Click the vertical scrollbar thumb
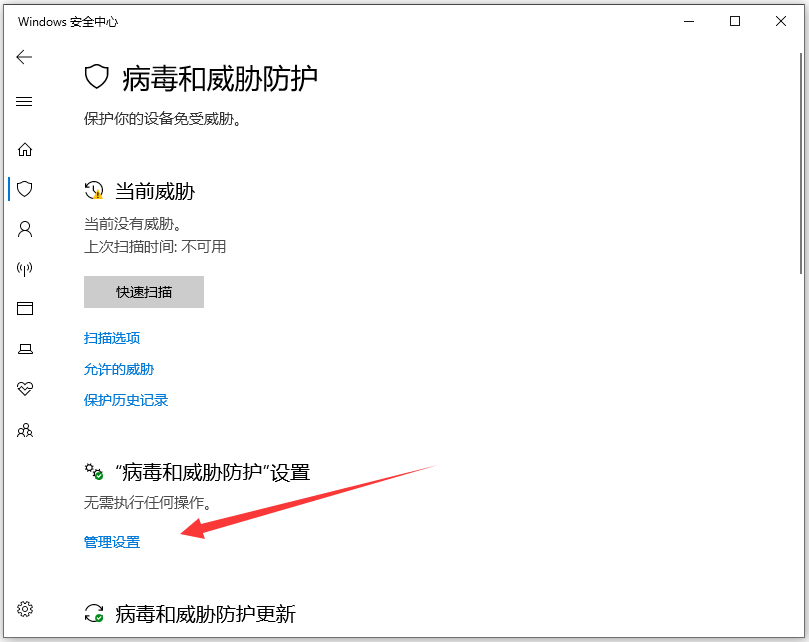Viewport: 809px width, 642px height. tap(801, 162)
